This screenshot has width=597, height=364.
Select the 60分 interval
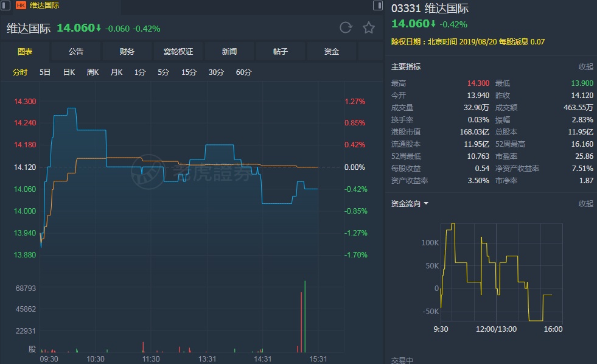tap(243, 72)
